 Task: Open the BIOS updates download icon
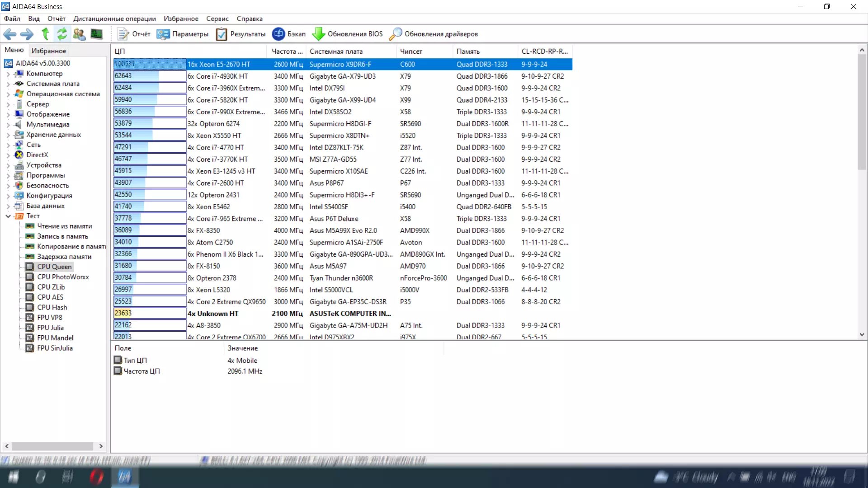tap(319, 34)
